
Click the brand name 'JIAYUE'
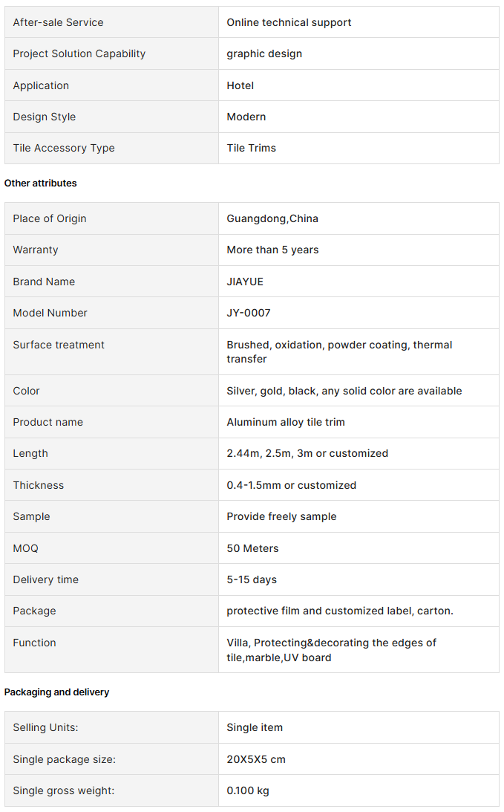click(245, 282)
